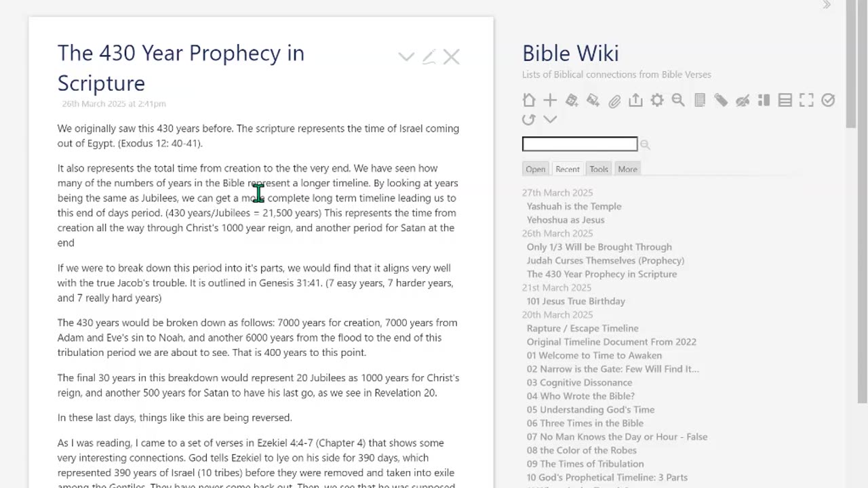Image resolution: width=868 pixels, height=488 pixels.
Task: Import files using the paperclip icon
Action: point(614,100)
